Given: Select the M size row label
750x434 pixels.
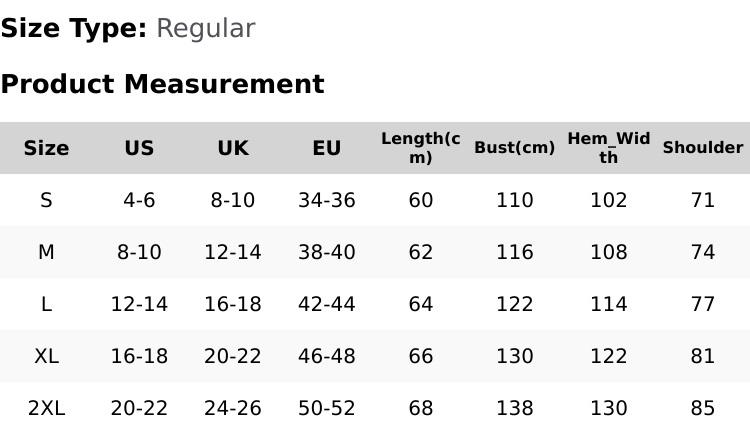Looking at the screenshot, I should [46, 252].
